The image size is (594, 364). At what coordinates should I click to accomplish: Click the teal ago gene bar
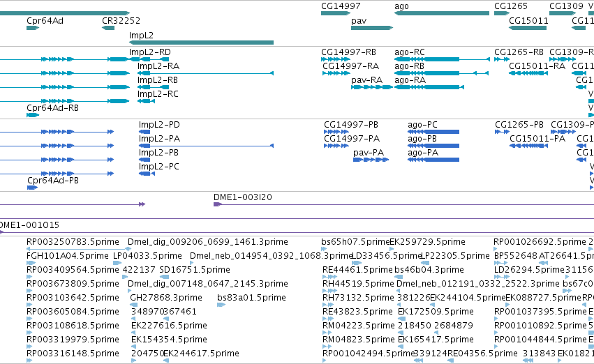(x=442, y=13)
